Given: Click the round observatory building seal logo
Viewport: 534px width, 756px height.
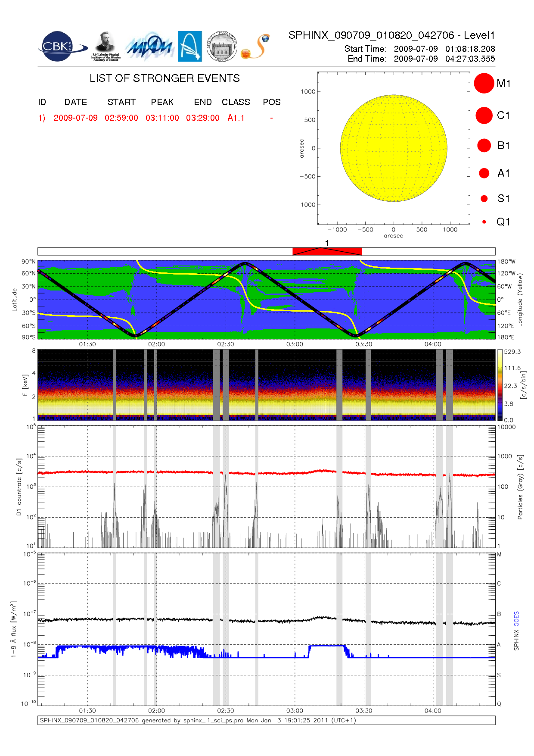Looking at the screenshot, I should [x=222, y=46].
